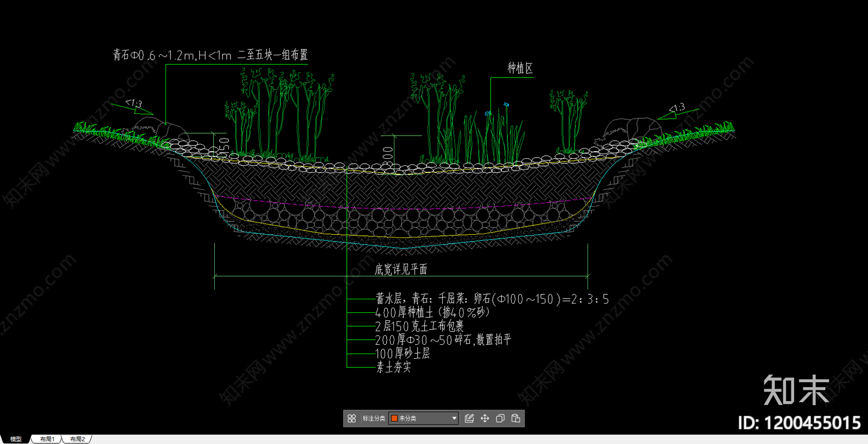The image size is (868, 444).
Task: Open the four-squares grid icon in annotation bar
Action: click(352, 419)
